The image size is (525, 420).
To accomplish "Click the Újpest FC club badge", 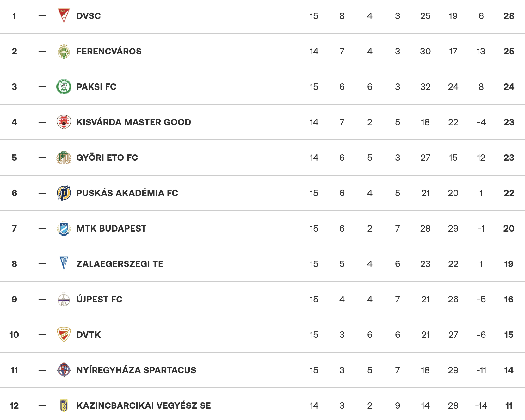I will point(64,299).
